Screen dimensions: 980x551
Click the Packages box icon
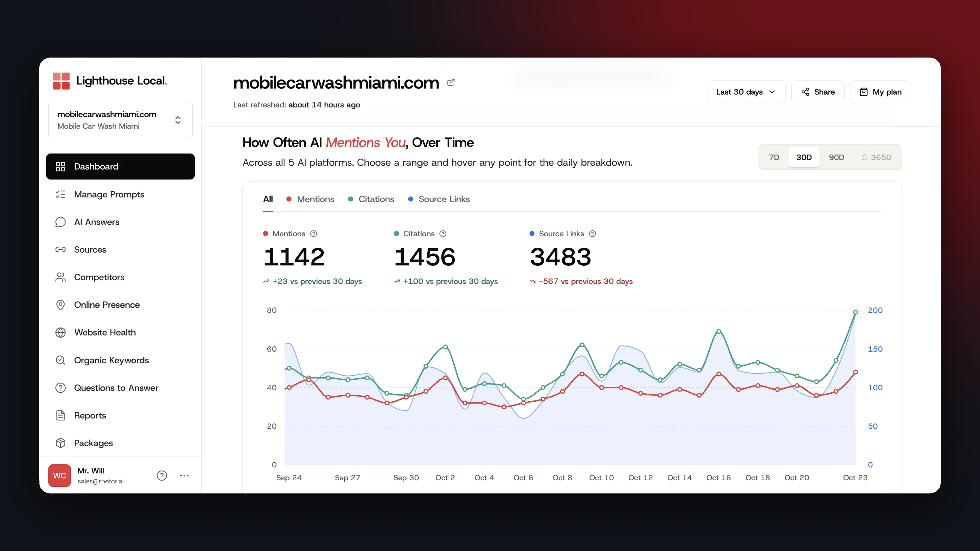click(x=61, y=443)
